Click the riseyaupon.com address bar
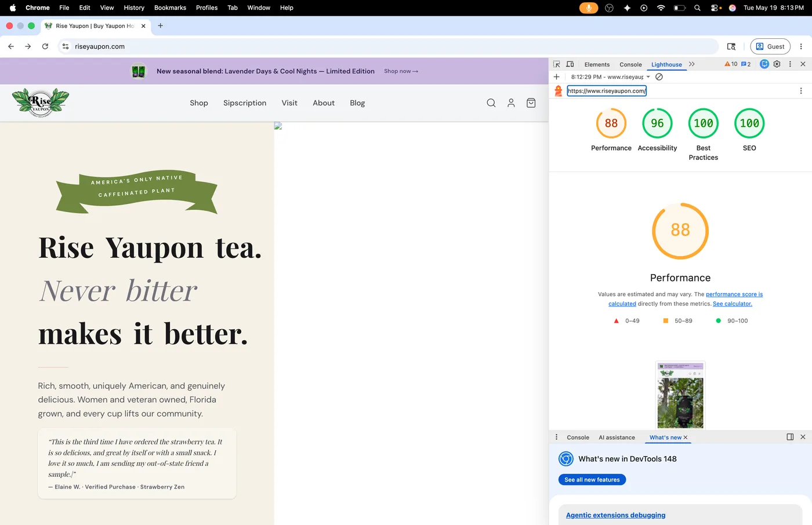The width and height of the screenshot is (812, 525). point(388,46)
